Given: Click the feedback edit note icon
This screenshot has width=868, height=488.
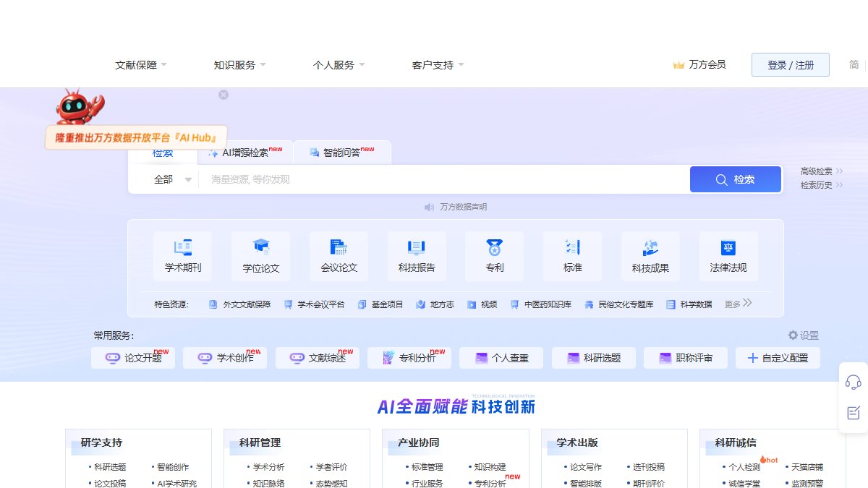Looking at the screenshot, I should tap(854, 413).
